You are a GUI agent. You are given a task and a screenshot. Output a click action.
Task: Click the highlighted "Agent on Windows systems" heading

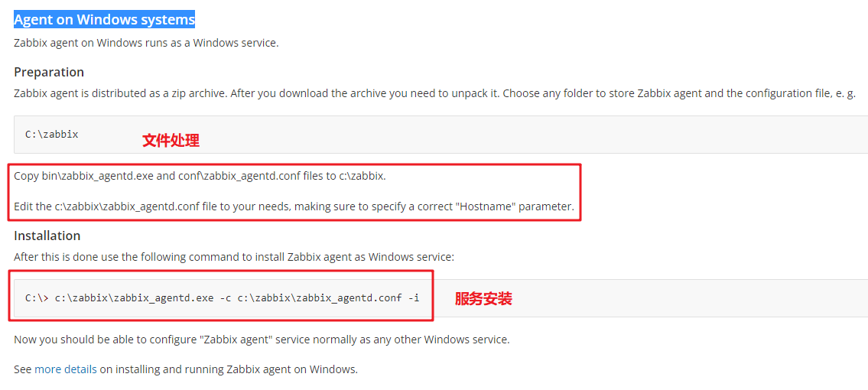[104, 20]
